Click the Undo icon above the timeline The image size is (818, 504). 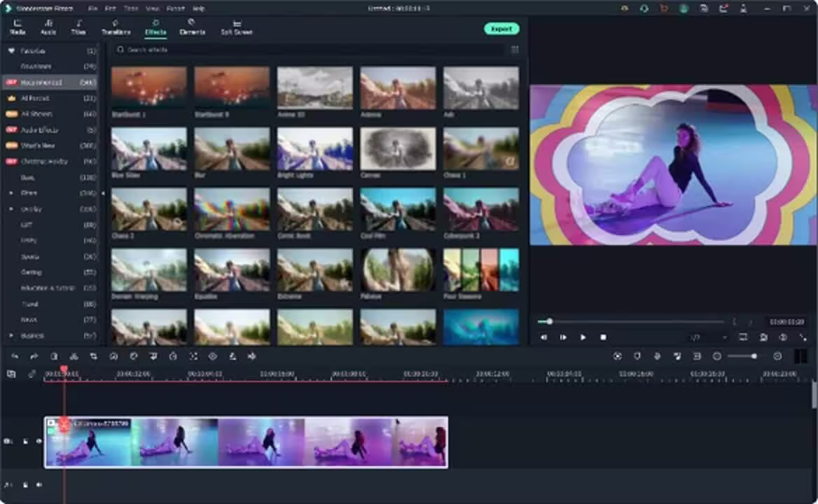pos(15,356)
